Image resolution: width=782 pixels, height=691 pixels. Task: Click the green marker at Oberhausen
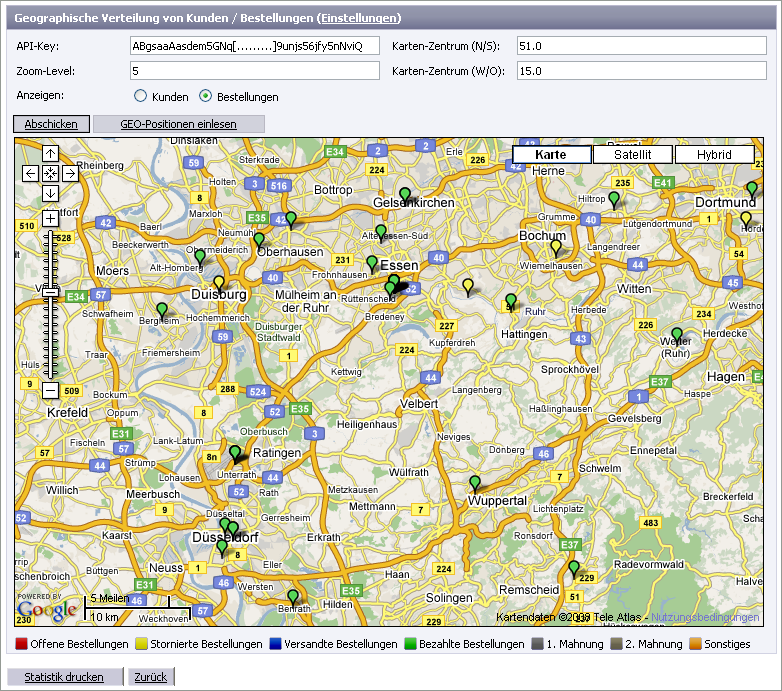(259, 240)
